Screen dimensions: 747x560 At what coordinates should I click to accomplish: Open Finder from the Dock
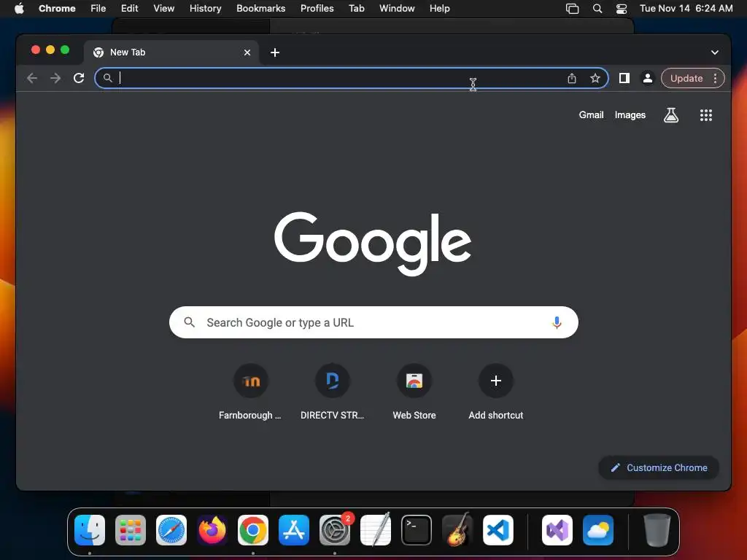90,529
